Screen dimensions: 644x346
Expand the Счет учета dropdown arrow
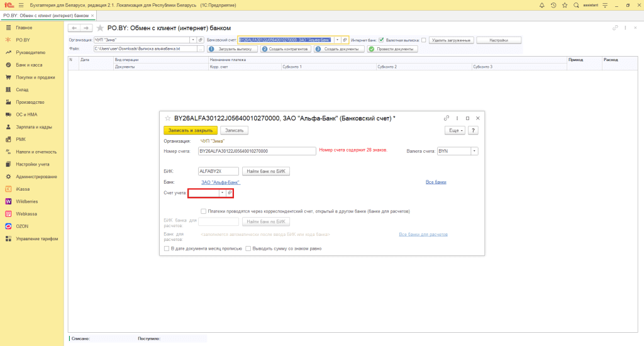point(221,193)
